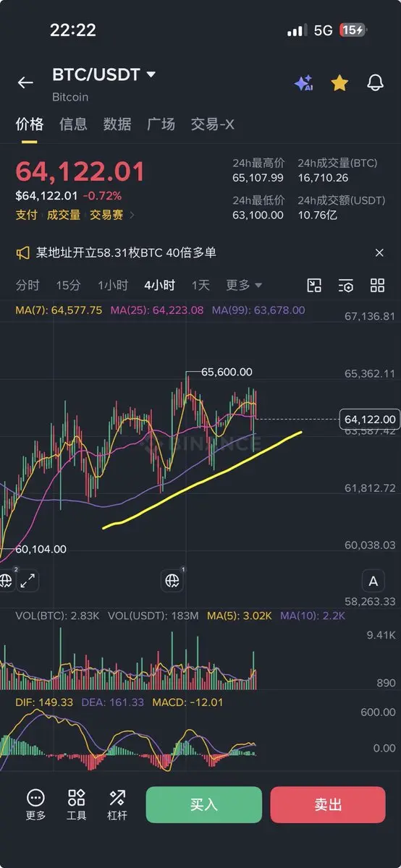Open the 交易赛 tag link
This screenshot has height=868, width=401.
pyautogui.click(x=107, y=215)
